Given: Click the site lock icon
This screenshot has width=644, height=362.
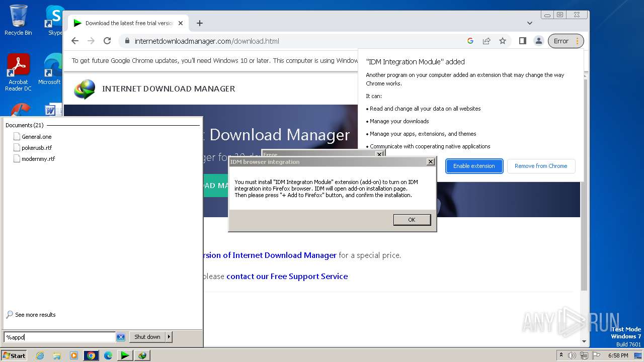Looking at the screenshot, I should (x=127, y=41).
